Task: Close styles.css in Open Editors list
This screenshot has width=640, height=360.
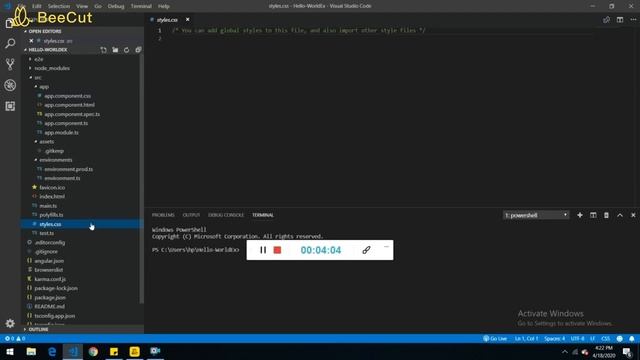Action: point(31,41)
